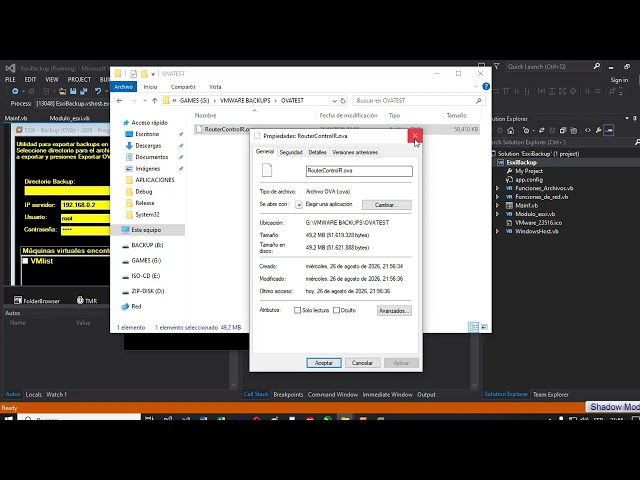Viewport: 640px width, 480px height.
Task: Open the Detalles tab in Properties dialog
Action: (x=317, y=152)
